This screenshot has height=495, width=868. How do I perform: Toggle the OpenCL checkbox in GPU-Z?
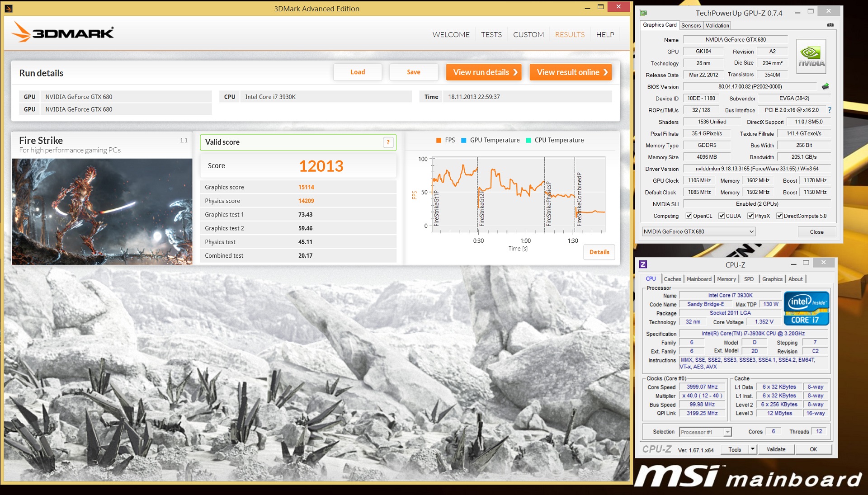pyautogui.click(x=689, y=216)
